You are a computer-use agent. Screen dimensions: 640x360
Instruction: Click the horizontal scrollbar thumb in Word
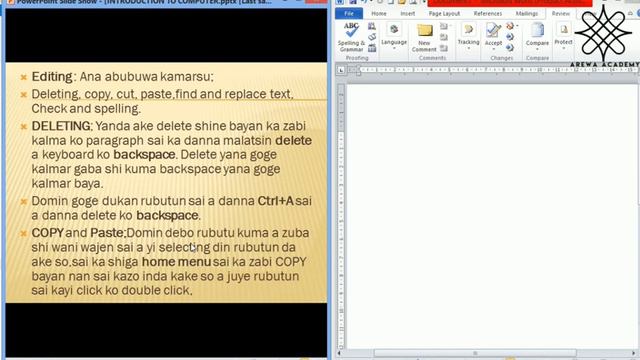tap(475, 353)
